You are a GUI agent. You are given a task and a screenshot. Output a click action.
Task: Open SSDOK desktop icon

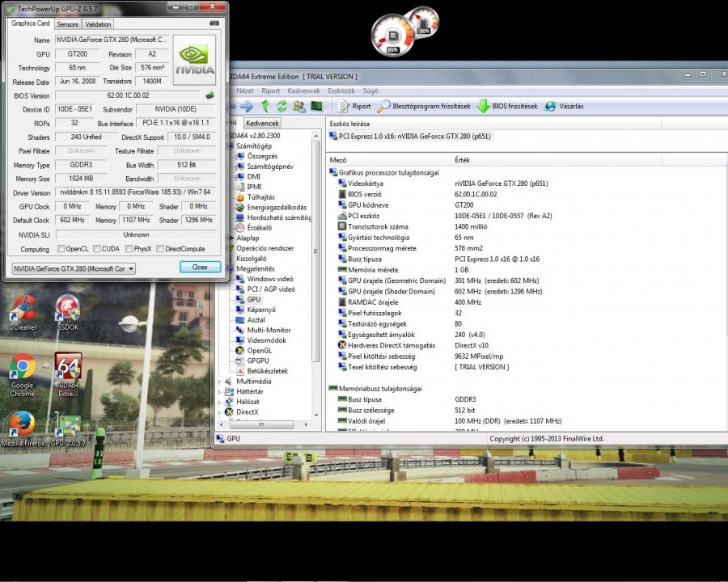coord(68,314)
